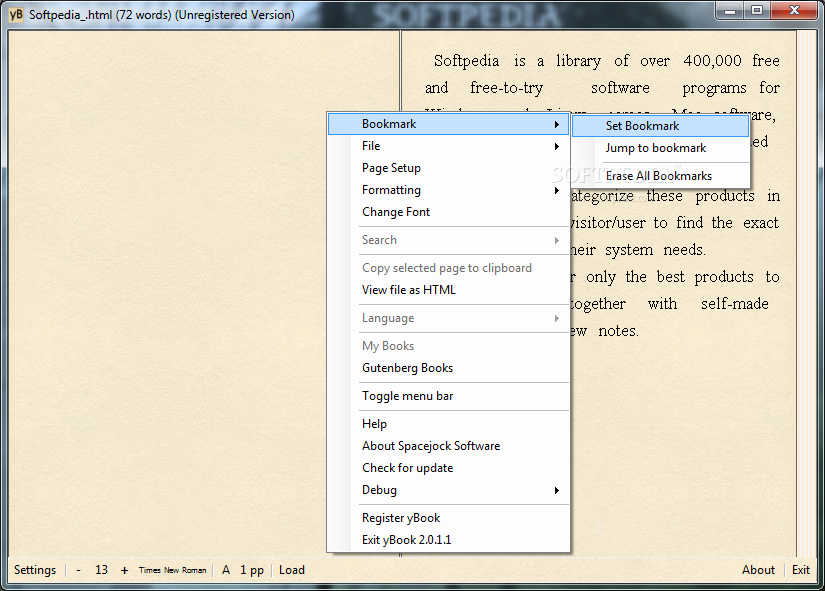Select Toggle menu bar

click(x=447, y=396)
